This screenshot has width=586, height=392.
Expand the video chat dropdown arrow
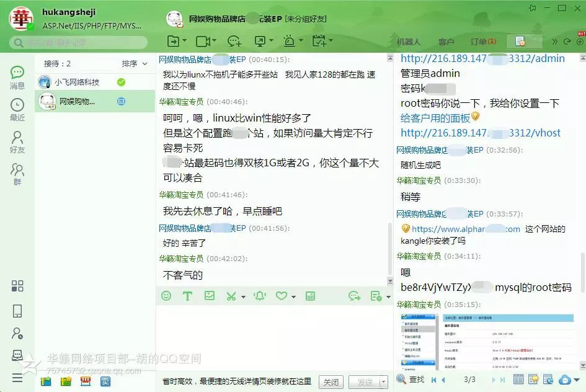214,40
